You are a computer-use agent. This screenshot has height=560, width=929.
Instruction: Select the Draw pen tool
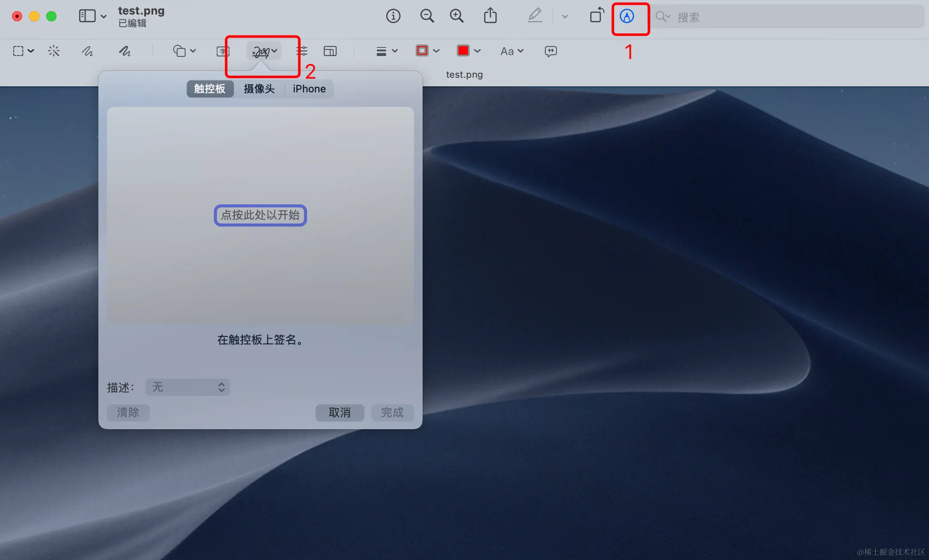coord(124,51)
